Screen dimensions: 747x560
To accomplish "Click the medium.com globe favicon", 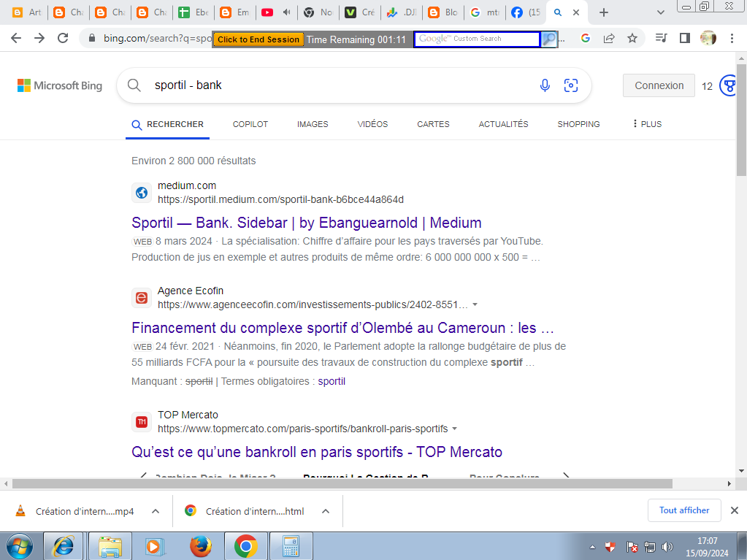I will [142, 193].
